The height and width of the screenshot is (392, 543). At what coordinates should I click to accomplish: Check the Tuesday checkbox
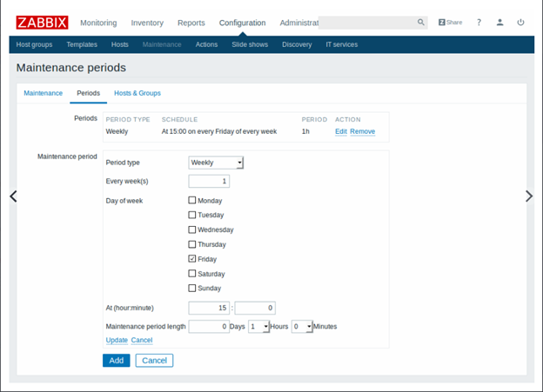point(191,215)
